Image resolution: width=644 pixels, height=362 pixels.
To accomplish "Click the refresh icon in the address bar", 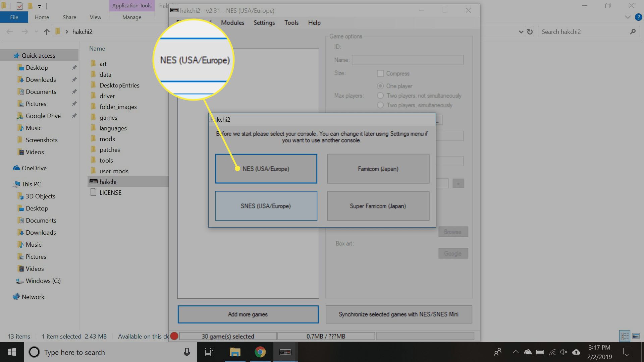I will pos(530,32).
